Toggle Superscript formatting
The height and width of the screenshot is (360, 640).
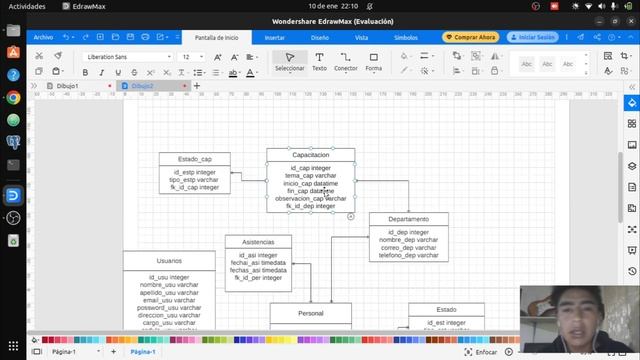click(x=150, y=73)
